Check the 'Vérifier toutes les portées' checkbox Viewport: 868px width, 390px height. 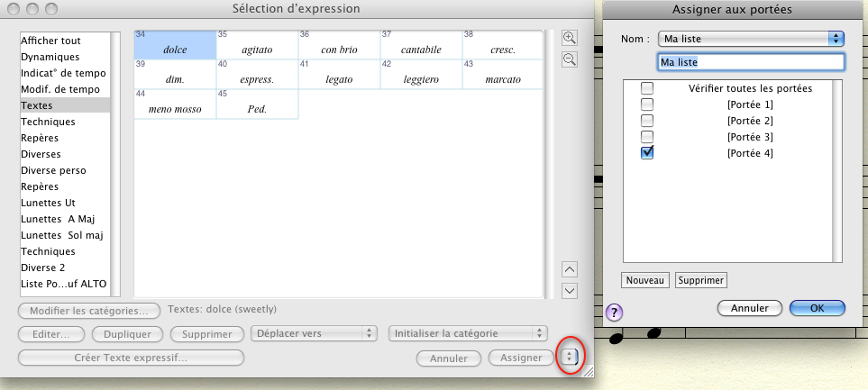647,88
